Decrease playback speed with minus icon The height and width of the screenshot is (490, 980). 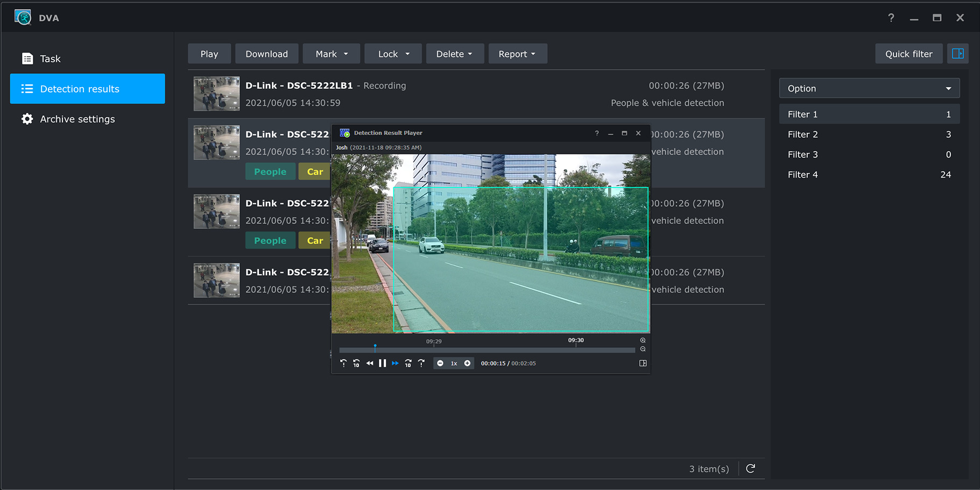click(440, 363)
